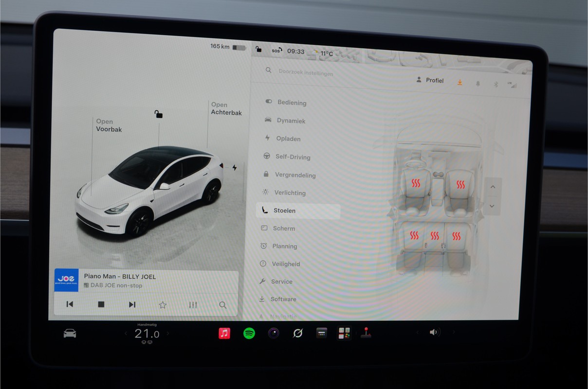
Task: Lower volume with left arrow
Action: [417, 332]
